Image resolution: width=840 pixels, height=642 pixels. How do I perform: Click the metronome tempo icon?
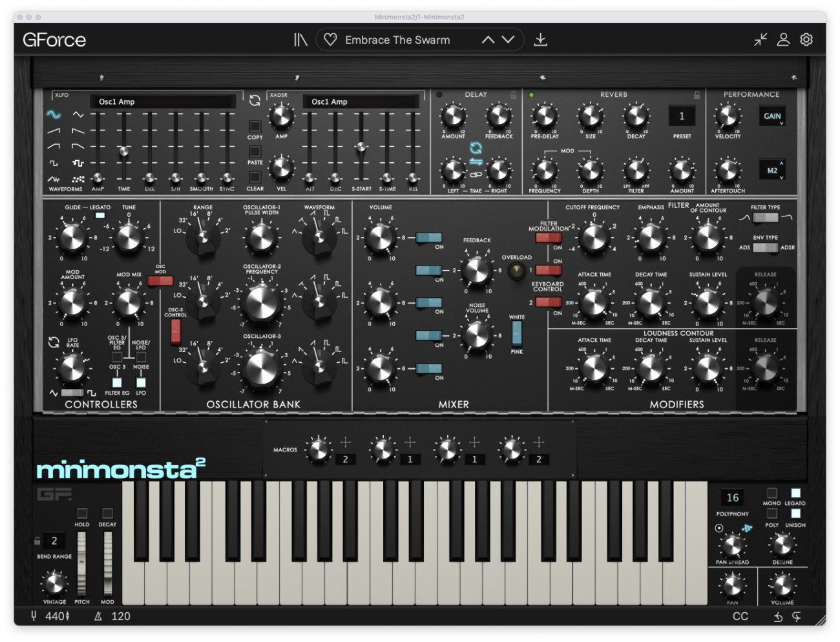click(x=98, y=616)
